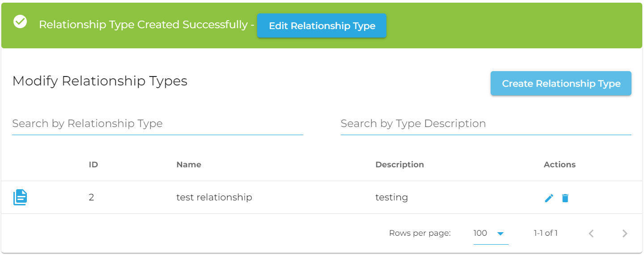Image resolution: width=644 pixels, height=255 pixels.
Task: Click the "testing" description cell
Action: tap(391, 197)
